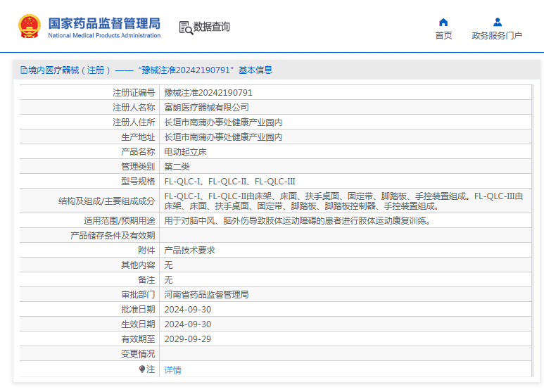Click the document icon before 境内医疗器械
The image size is (544, 392).
point(24,70)
